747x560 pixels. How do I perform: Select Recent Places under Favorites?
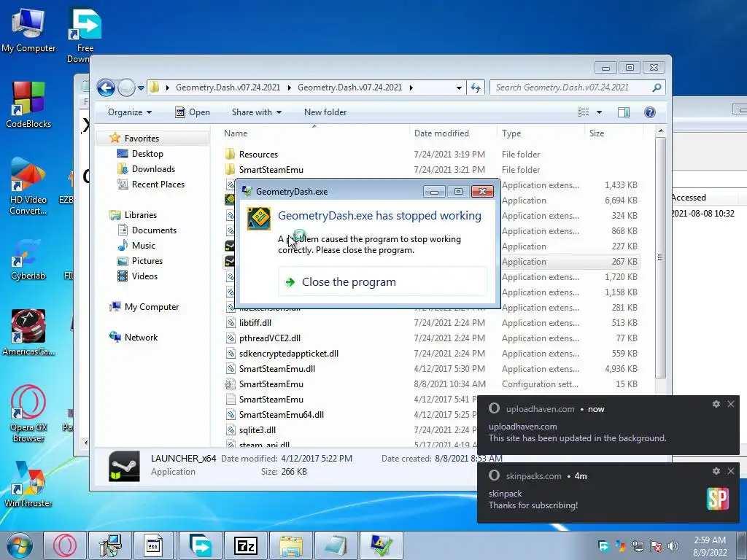point(158,184)
